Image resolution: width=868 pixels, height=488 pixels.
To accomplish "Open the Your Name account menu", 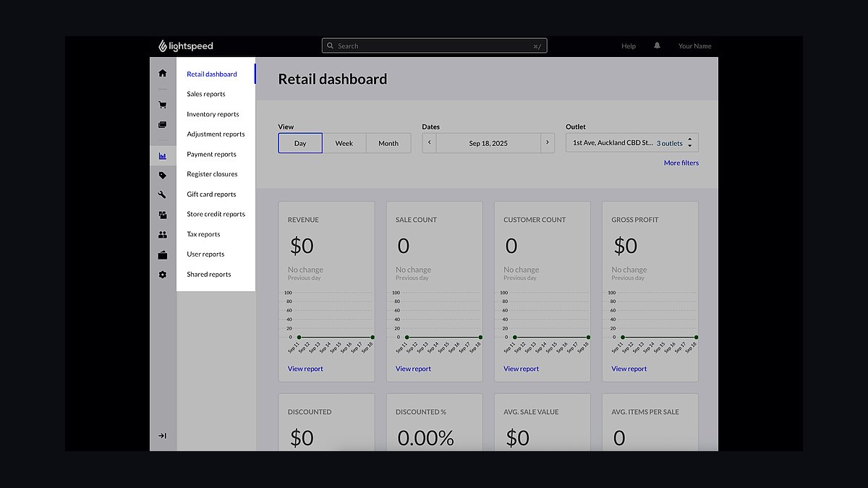I will pyautogui.click(x=695, y=46).
